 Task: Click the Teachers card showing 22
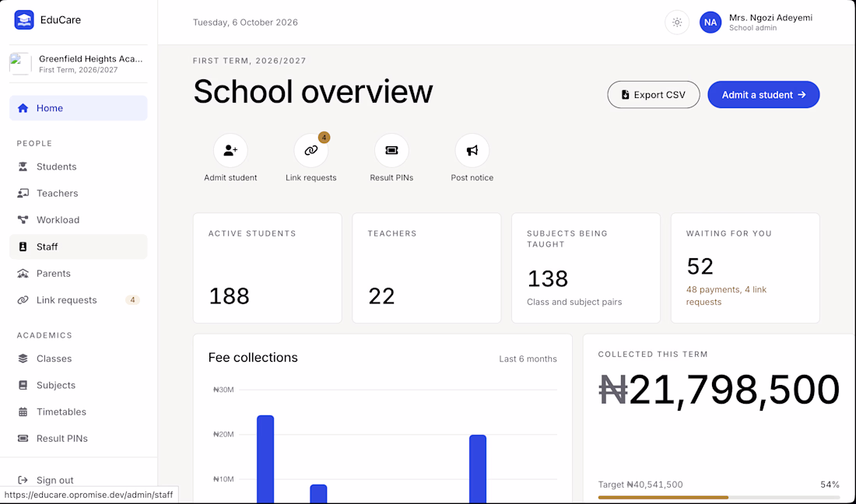tap(426, 268)
